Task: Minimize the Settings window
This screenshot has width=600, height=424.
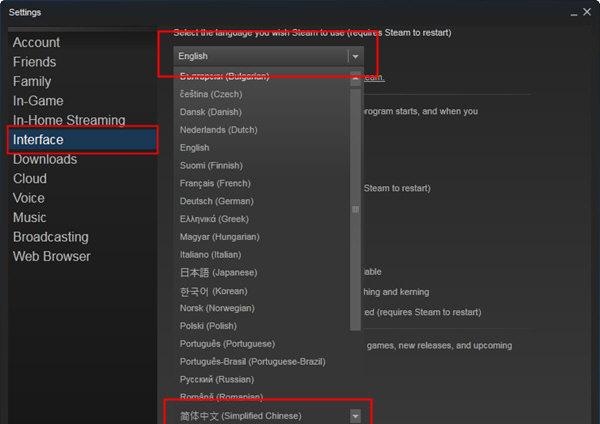Action: tap(574, 14)
